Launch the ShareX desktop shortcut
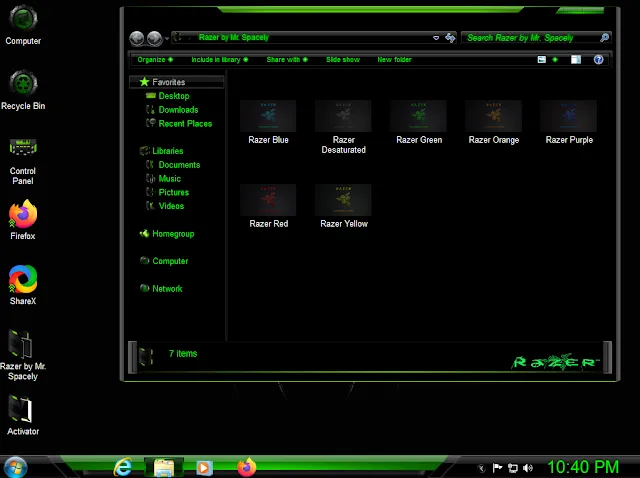The height and width of the screenshot is (478, 640). [23, 285]
